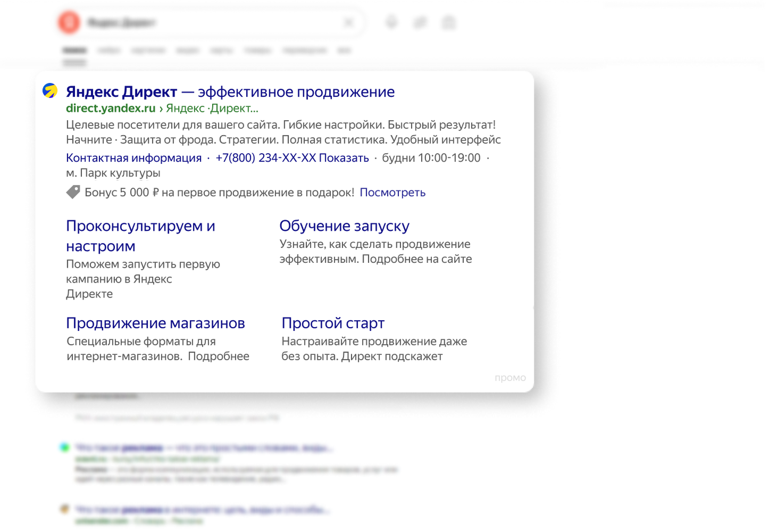Image resolution: width=769 pixels, height=532 pixels.
Task: Click the direct.yandex.ru green URL
Action: point(111,109)
